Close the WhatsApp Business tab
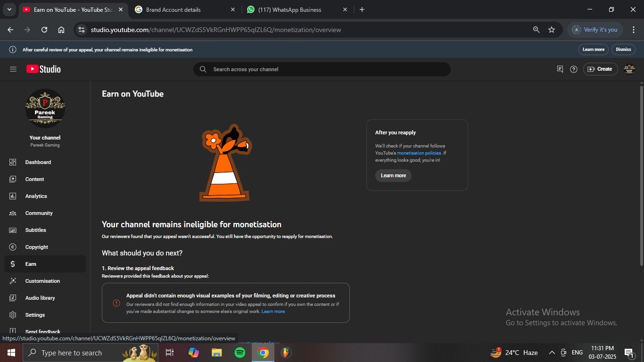 (x=345, y=9)
